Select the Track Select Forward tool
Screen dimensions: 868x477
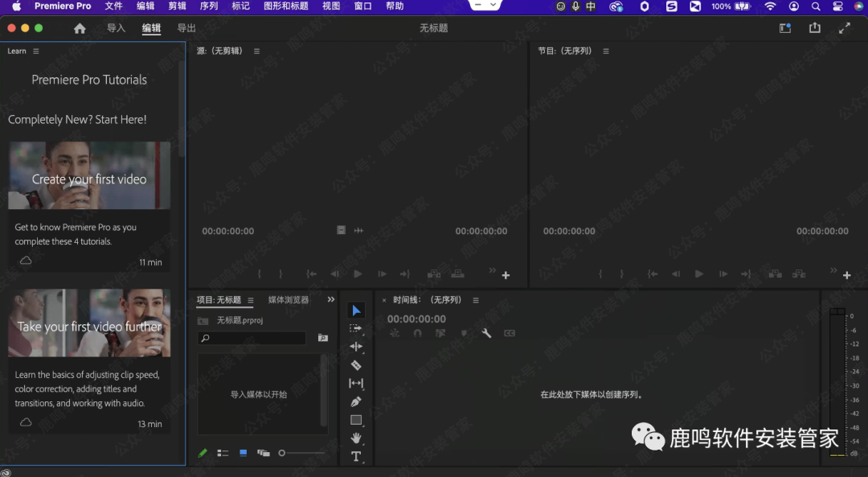[x=356, y=328]
